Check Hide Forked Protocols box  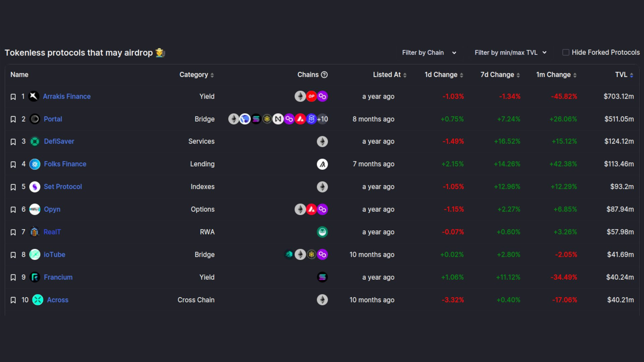point(566,53)
